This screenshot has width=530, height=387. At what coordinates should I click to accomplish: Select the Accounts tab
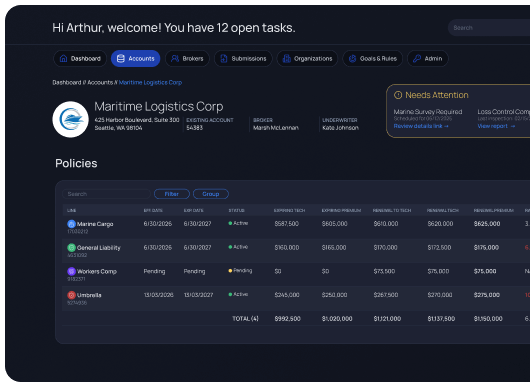(136, 58)
